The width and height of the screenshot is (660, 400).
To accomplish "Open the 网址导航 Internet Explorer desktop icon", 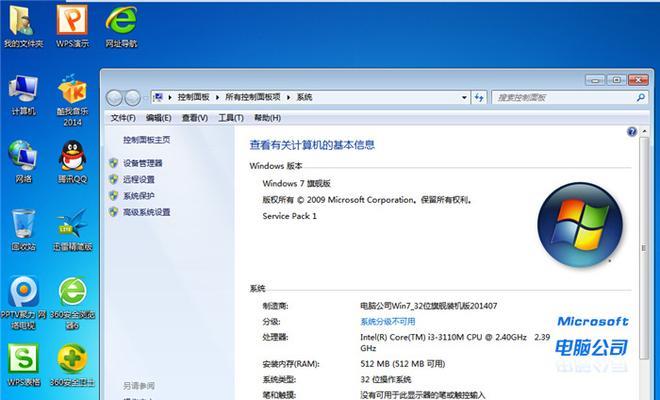I will pos(121,27).
